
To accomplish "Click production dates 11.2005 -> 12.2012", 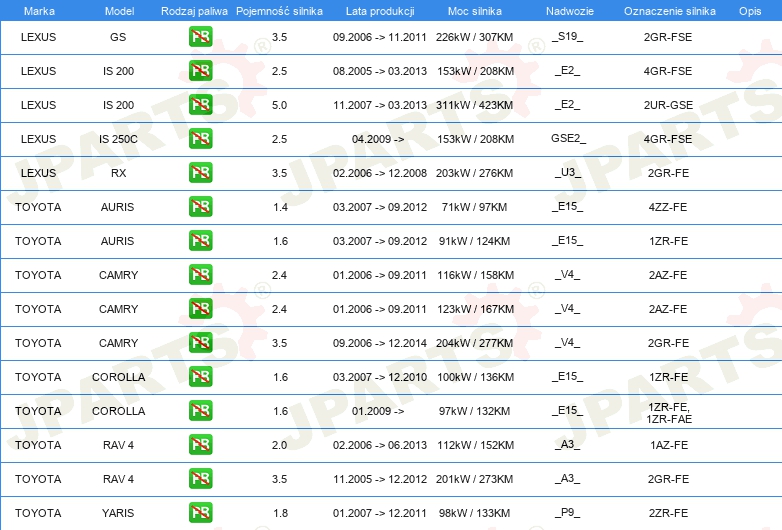I will pyautogui.click(x=380, y=479).
